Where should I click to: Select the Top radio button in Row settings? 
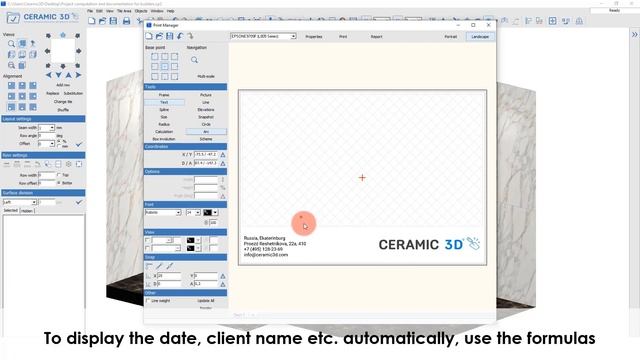(x=59, y=175)
